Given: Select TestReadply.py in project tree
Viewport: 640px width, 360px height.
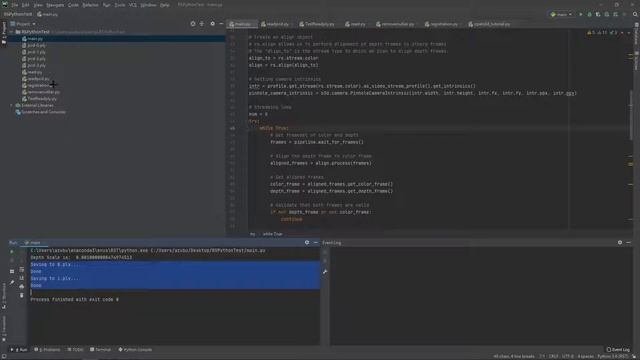Looking at the screenshot, I should point(40,99).
